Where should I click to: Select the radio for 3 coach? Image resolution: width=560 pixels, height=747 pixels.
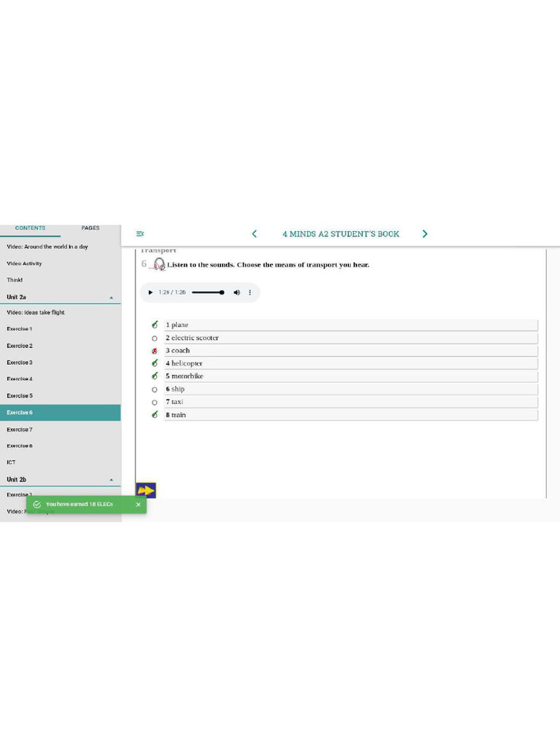coord(155,351)
